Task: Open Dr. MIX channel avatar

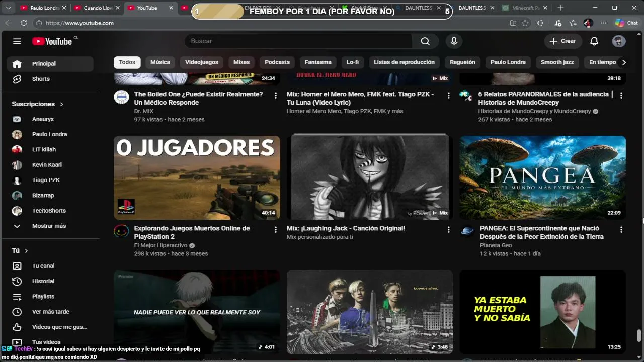Action: [x=121, y=97]
